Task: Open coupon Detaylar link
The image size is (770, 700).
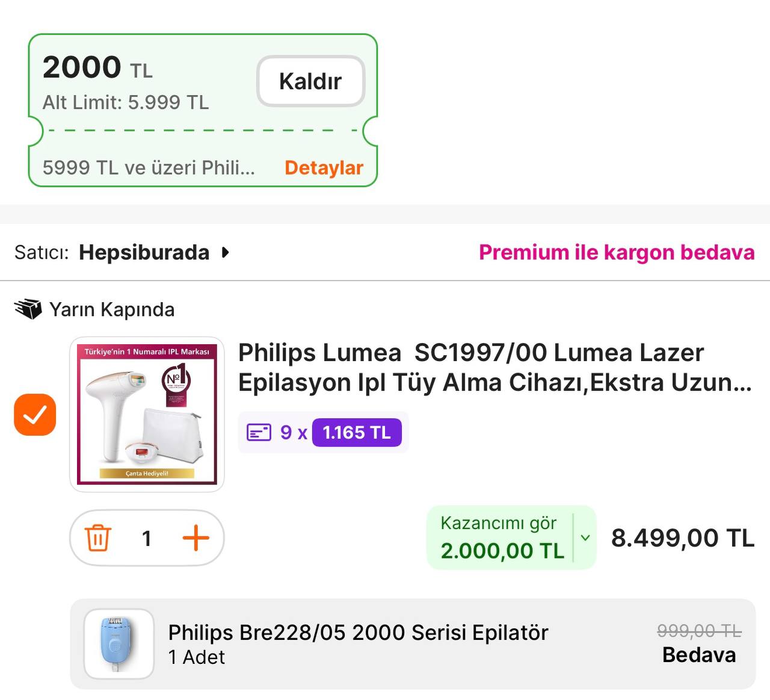Action: click(324, 168)
